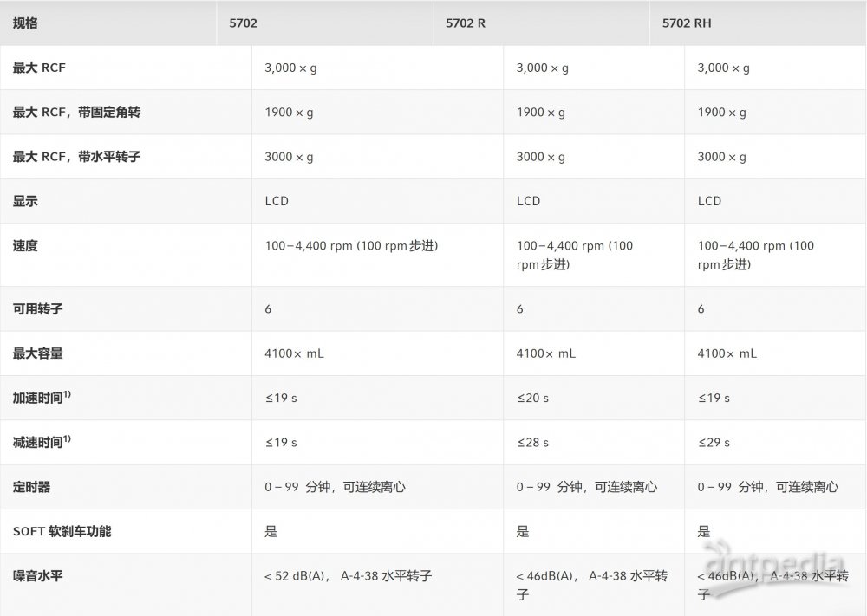Click the 定时器 row label
The image size is (867, 616).
pos(31,487)
